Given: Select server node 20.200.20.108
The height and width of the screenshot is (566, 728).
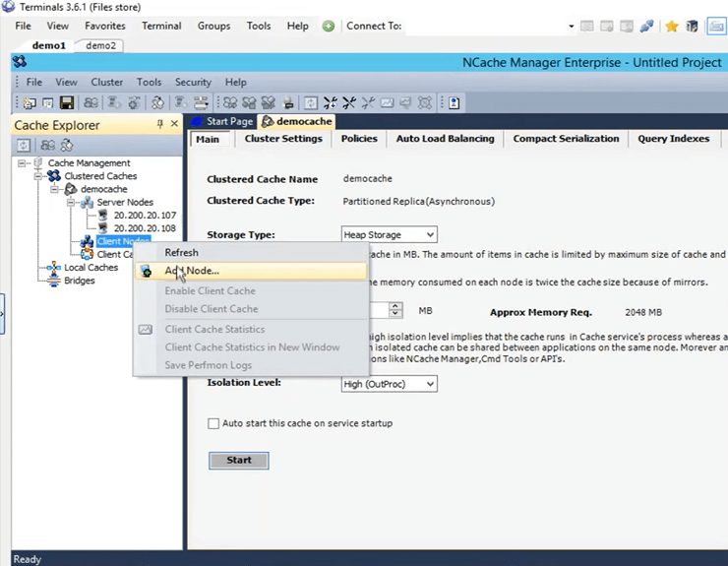Looking at the screenshot, I should pos(145,228).
